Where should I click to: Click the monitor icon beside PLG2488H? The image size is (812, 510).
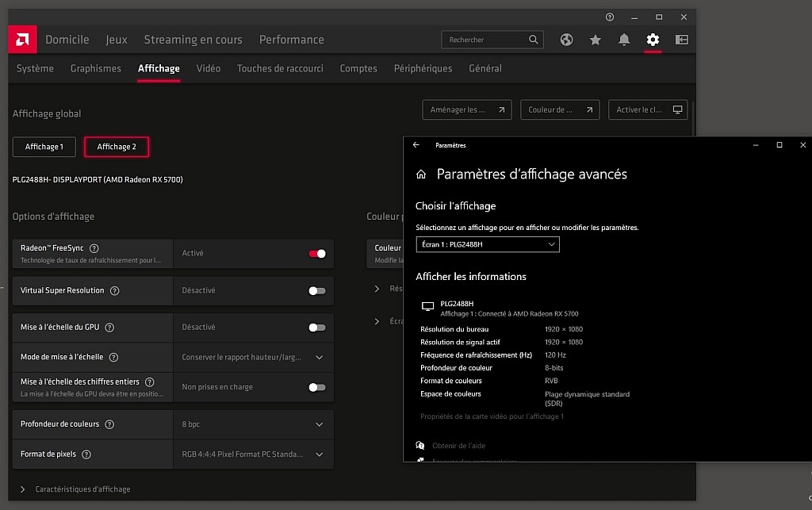(x=427, y=306)
